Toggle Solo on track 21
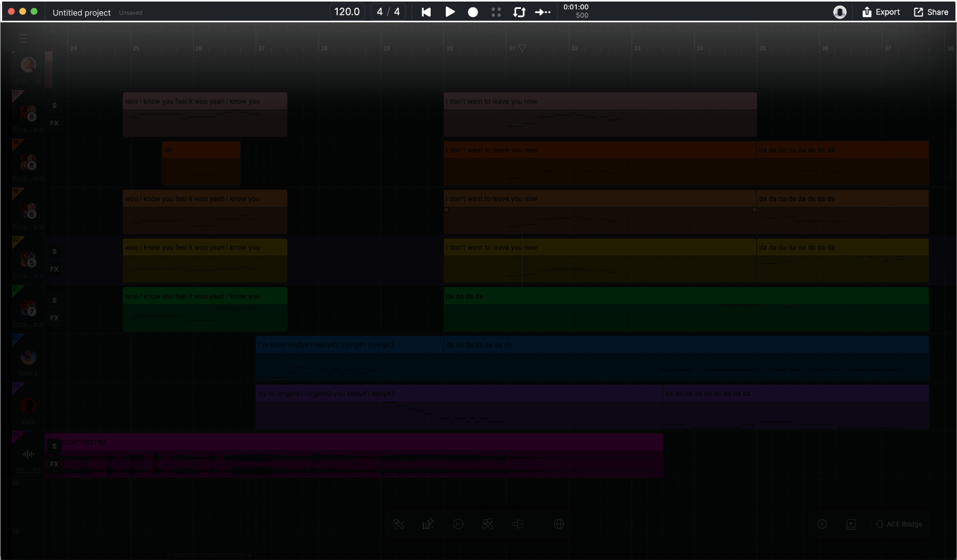957x560 pixels. pyautogui.click(x=54, y=300)
